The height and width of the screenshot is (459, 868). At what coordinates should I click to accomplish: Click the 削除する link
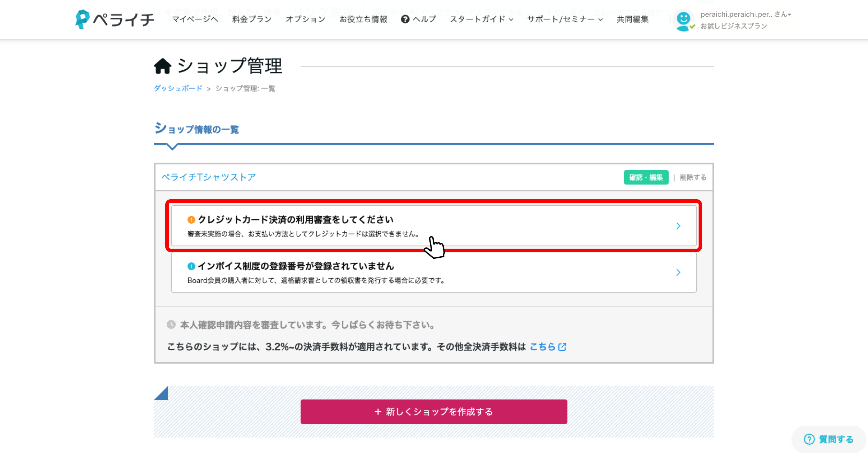click(x=693, y=177)
